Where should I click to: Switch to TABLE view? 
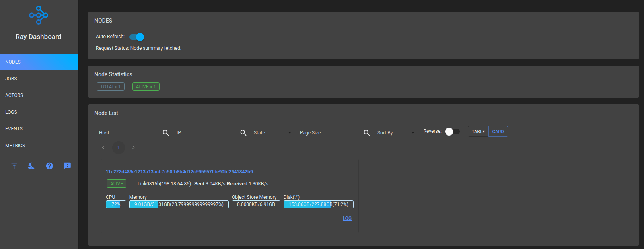[x=478, y=132]
